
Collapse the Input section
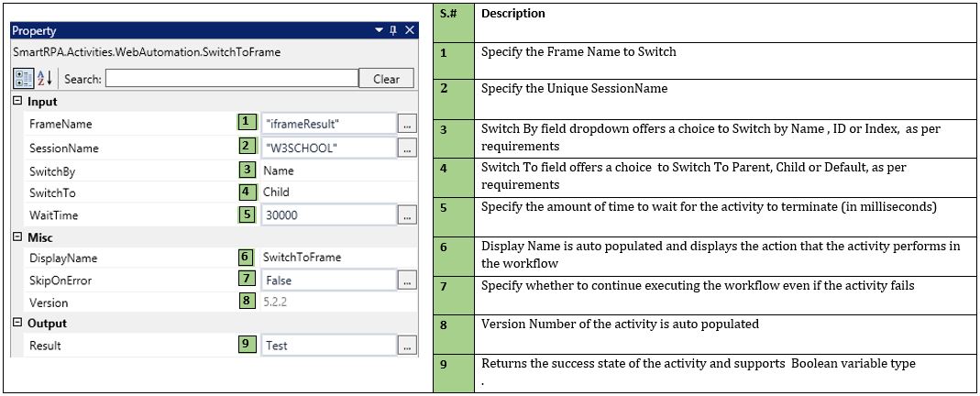point(18,102)
